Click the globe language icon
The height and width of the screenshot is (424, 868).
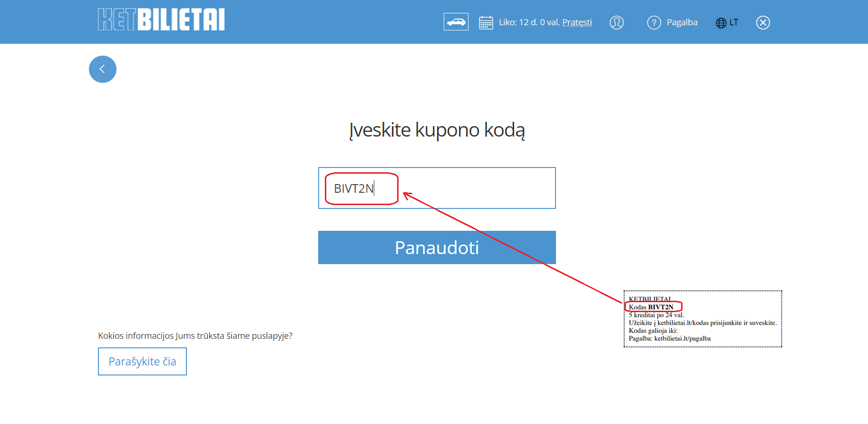(x=721, y=23)
